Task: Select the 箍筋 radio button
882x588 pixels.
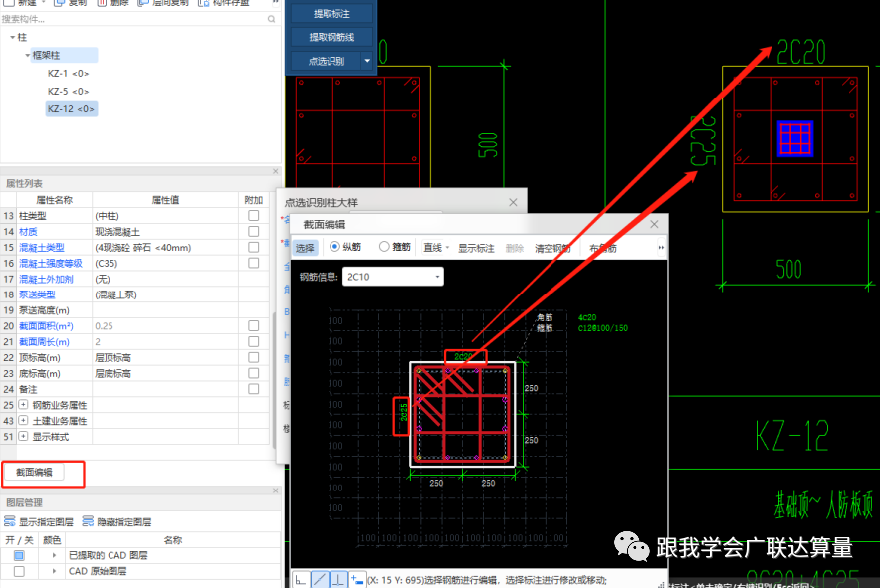Action: (384, 246)
